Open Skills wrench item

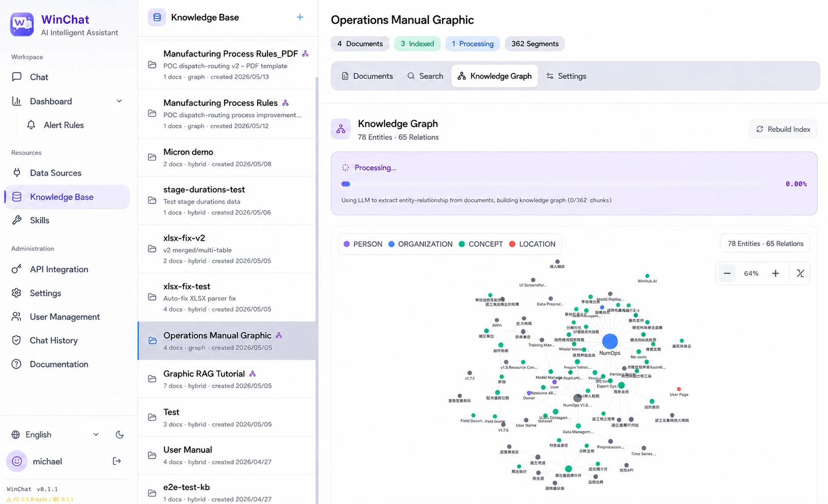pyautogui.click(x=67, y=220)
